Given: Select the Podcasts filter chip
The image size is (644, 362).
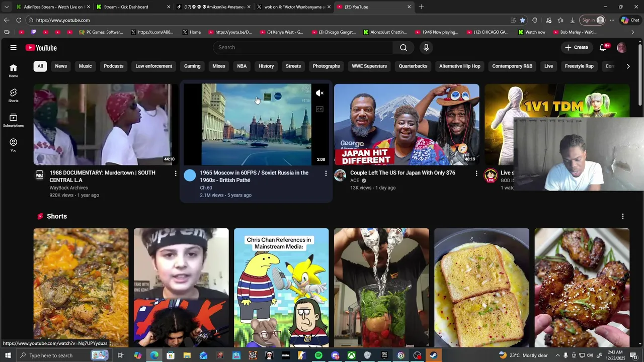Looking at the screenshot, I should click(114, 66).
